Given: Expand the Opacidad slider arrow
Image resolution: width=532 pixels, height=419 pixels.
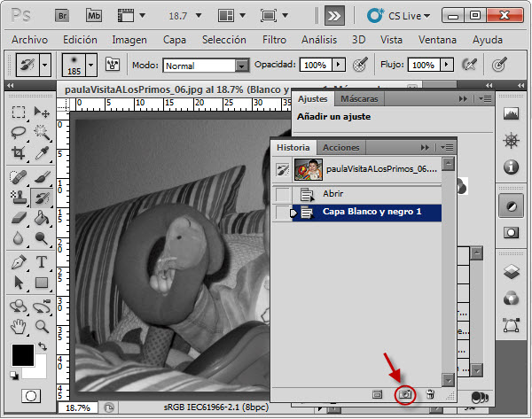Looking at the screenshot, I should 339,65.
